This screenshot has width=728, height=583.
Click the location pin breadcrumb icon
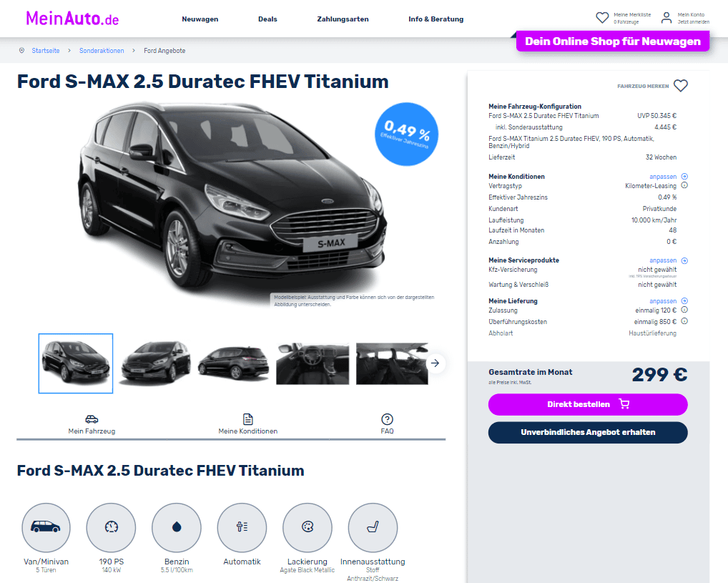coord(22,50)
